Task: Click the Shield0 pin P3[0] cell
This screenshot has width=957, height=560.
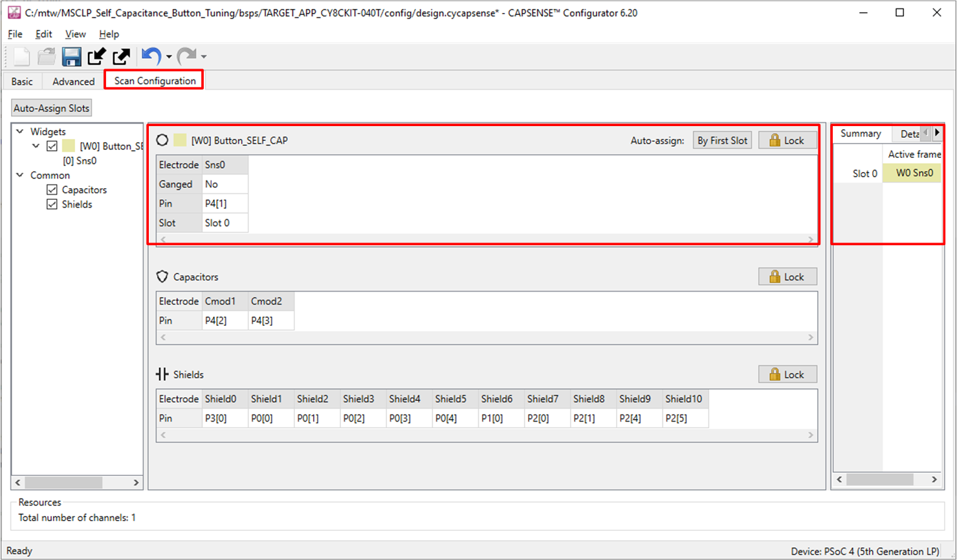Action: coord(225,418)
